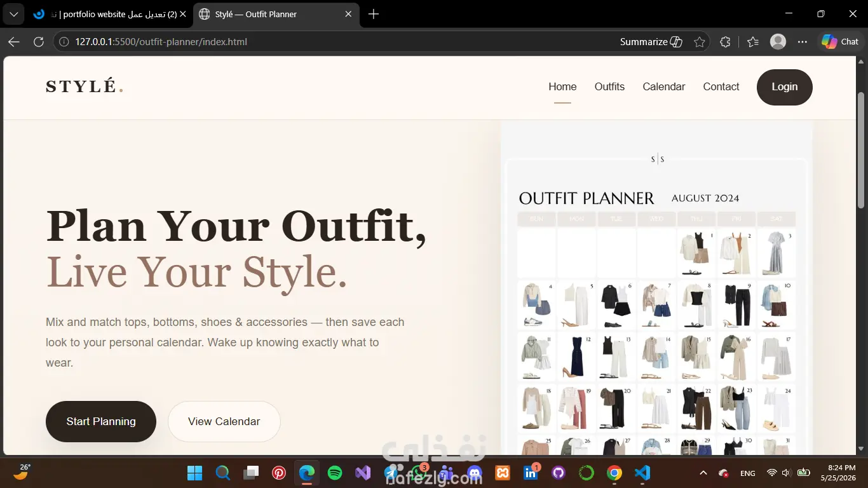Open LinkedIn from the taskbar

[x=531, y=473]
